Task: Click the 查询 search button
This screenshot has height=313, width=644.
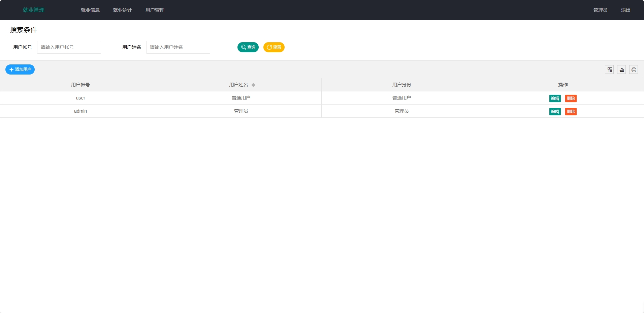Action: coord(248,47)
